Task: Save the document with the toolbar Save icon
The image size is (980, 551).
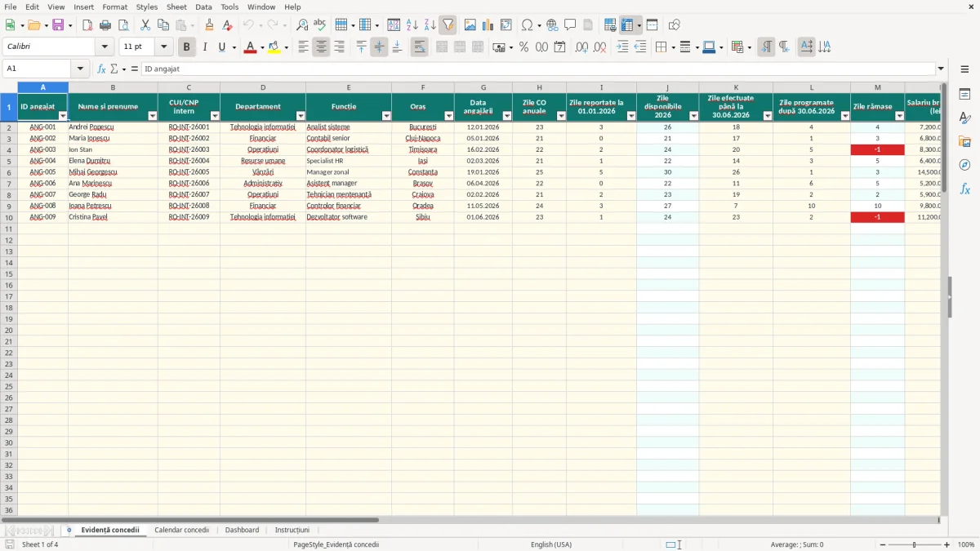Action: coord(58,25)
